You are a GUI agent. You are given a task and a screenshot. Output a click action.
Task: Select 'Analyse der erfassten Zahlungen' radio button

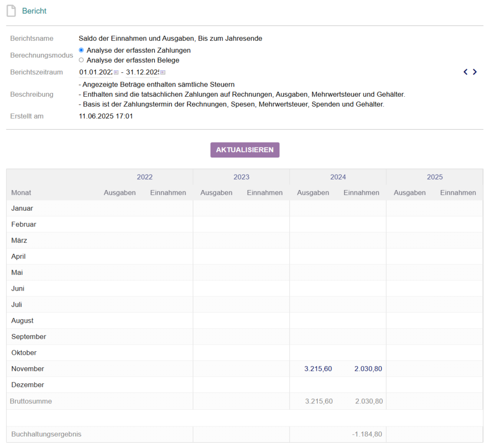pyautogui.click(x=81, y=50)
